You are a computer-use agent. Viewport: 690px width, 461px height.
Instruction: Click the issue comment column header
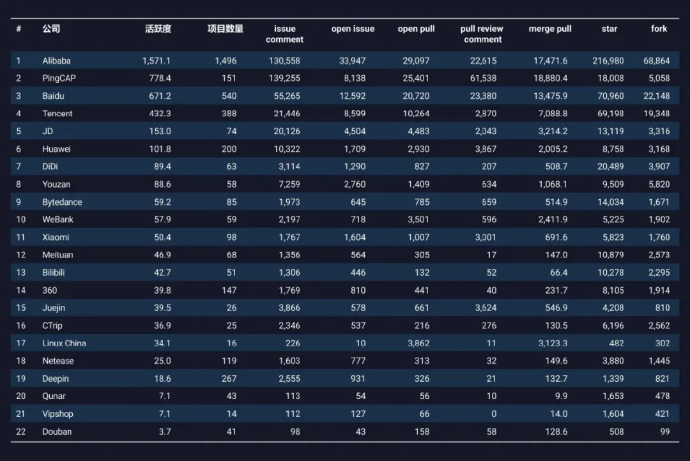click(x=285, y=34)
